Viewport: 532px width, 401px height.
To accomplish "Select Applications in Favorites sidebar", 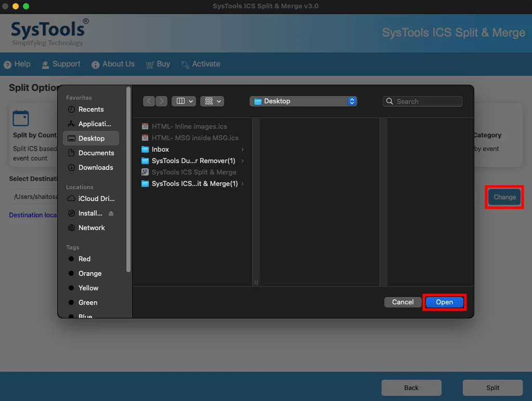I will coord(91,124).
